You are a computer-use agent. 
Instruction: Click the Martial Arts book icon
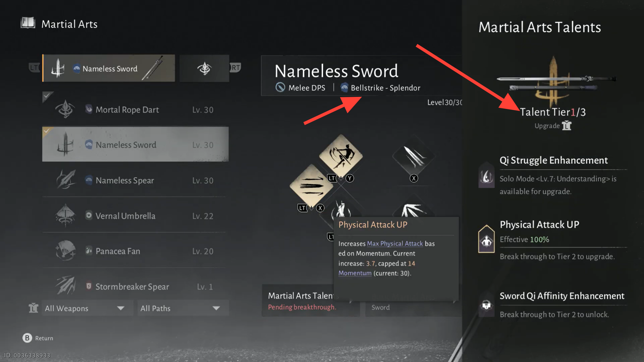(x=28, y=23)
